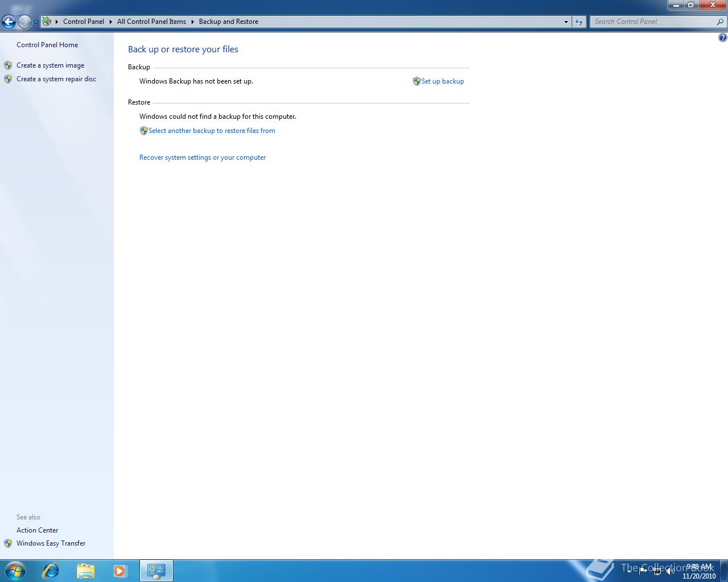
Task: Open Control Panel Home
Action: (x=47, y=45)
